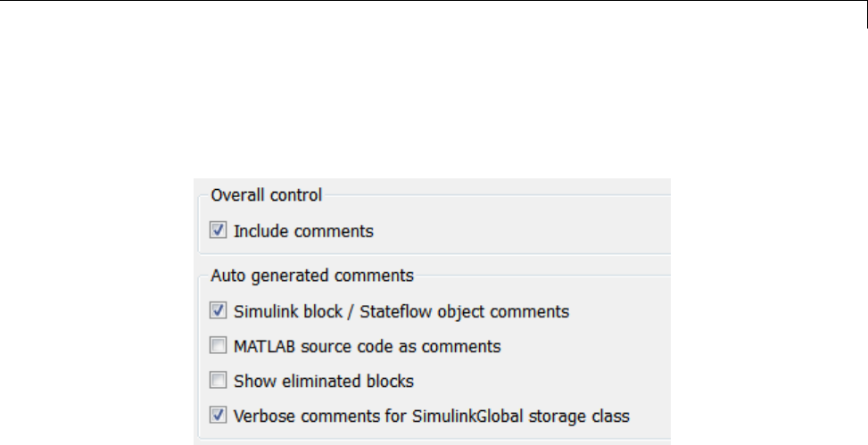Viewport: 868px width, 445px height.
Task: Click the 'Show eliminated blocks' label text
Action: pos(324,381)
